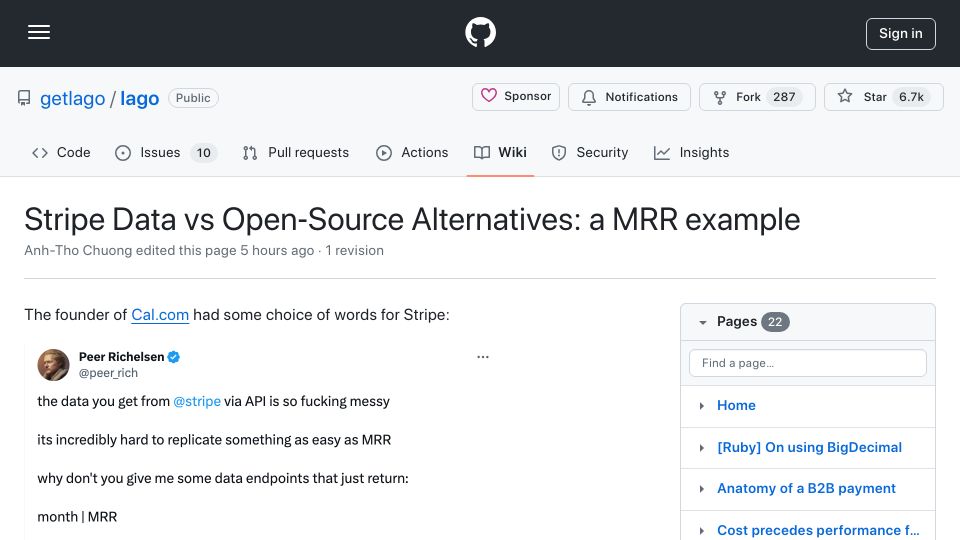This screenshot has width=960, height=540.
Task: Click the page title Stripe Data vs Open-Source Alternatives
Action: click(x=412, y=219)
